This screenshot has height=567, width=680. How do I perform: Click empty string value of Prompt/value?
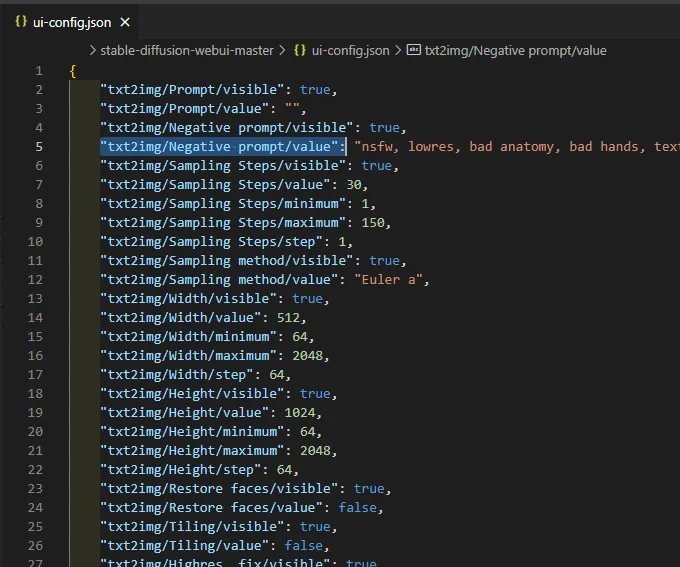[292, 108]
